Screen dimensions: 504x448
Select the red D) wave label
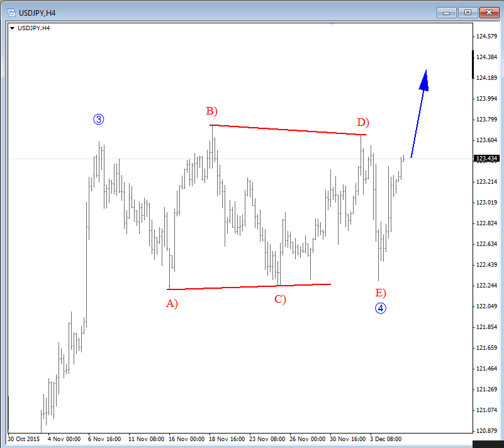pos(363,122)
